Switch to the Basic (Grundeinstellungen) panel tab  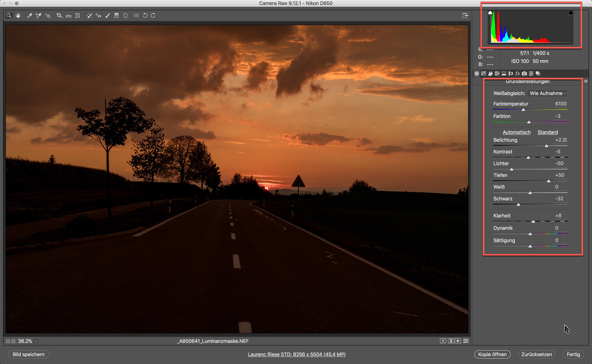coord(477,73)
